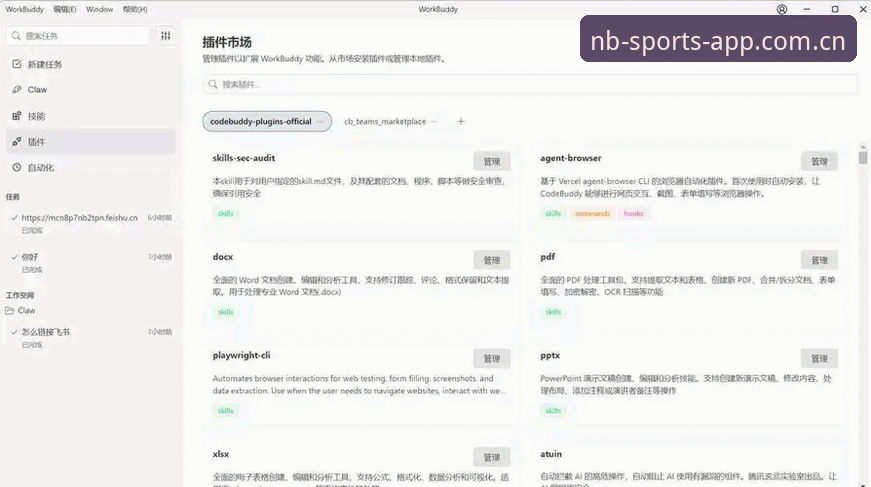
Task: Click the 插件市场 page heading
Action: (x=227, y=42)
